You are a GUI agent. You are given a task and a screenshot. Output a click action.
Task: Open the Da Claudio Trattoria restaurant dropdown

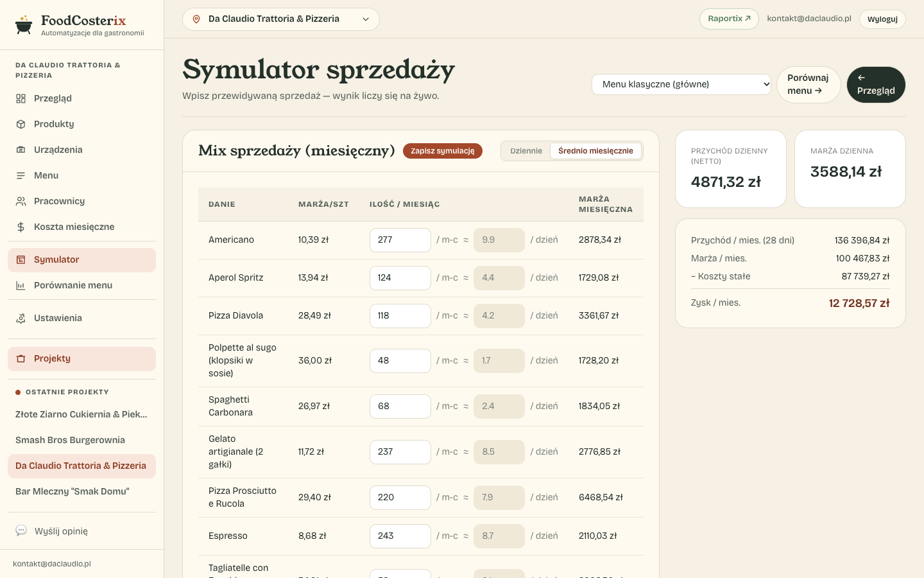click(281, 19)
